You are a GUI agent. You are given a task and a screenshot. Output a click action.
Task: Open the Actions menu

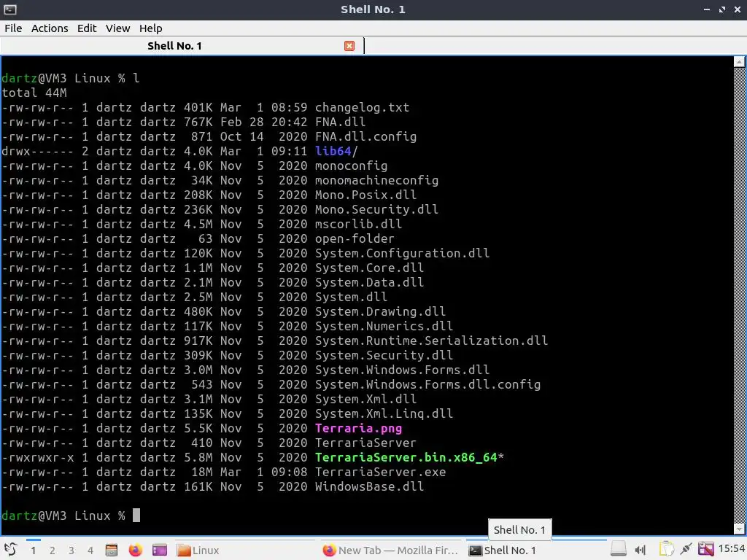[50, 28]
